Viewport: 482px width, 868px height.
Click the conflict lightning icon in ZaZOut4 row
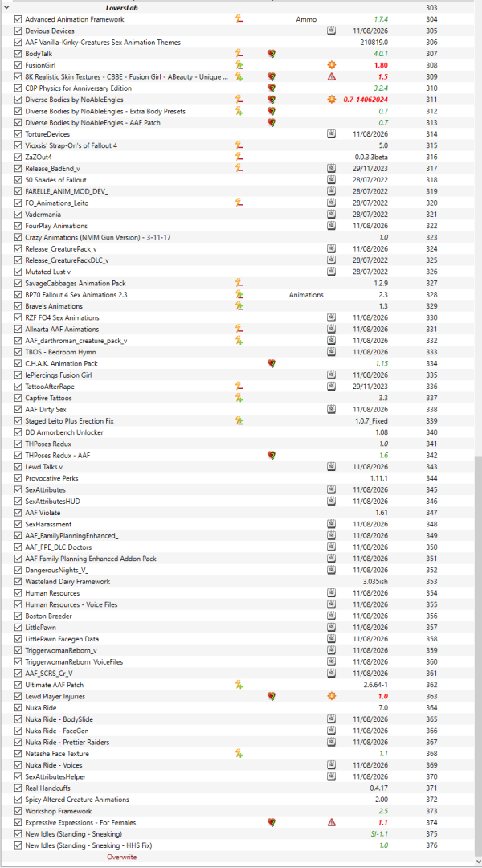click(x=239, y=158)
